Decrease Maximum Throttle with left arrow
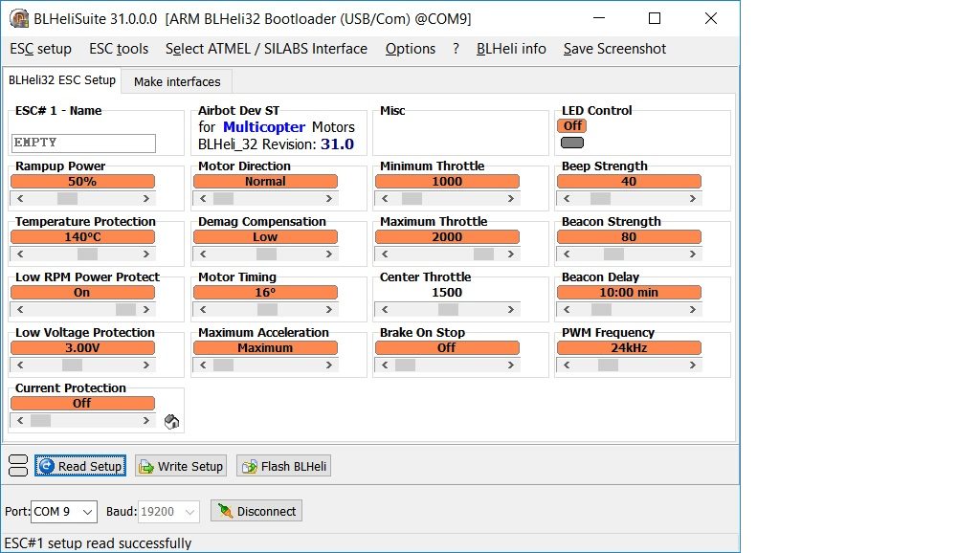980x553 pixels. [x=385, y=254]
